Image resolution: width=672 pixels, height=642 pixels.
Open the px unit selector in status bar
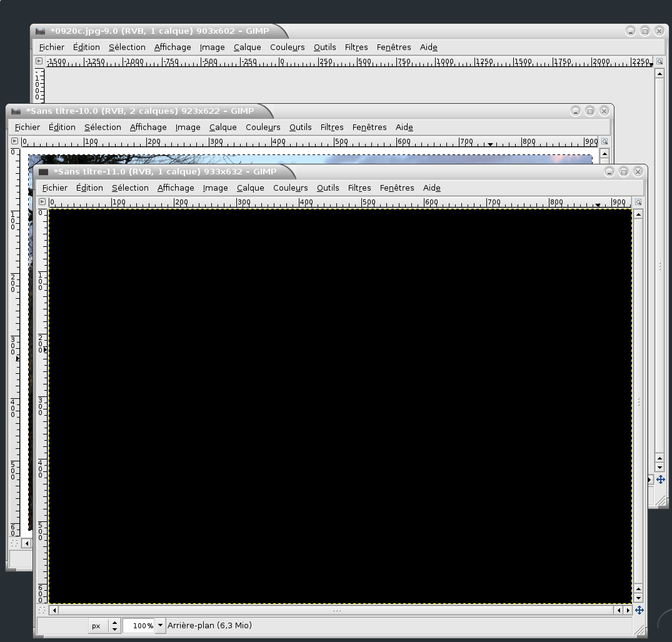pyautogui.click(x=96, y=625)
